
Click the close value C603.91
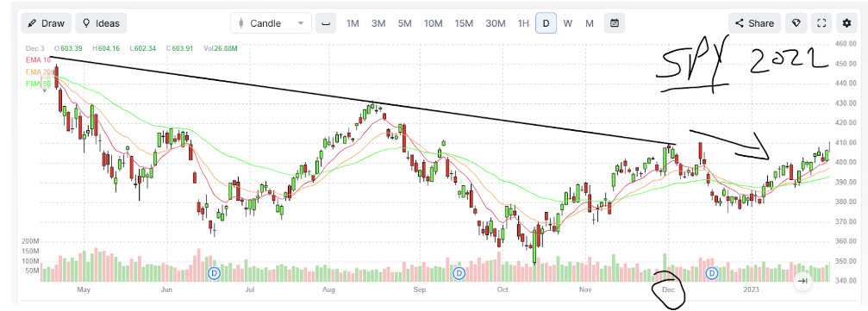tap(180, 49)
